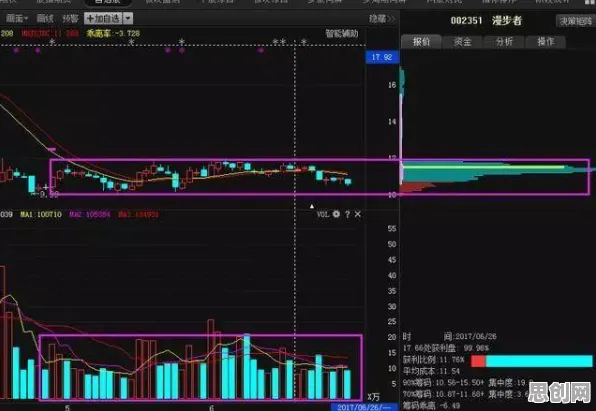
Task: Click the 17.92 price axis label
Action: point(382,57)
